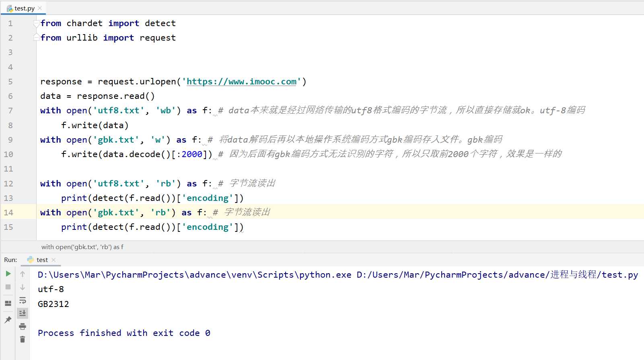The image size is (644, 360).
Task: Close the test run tab
Action: (54, 260)
